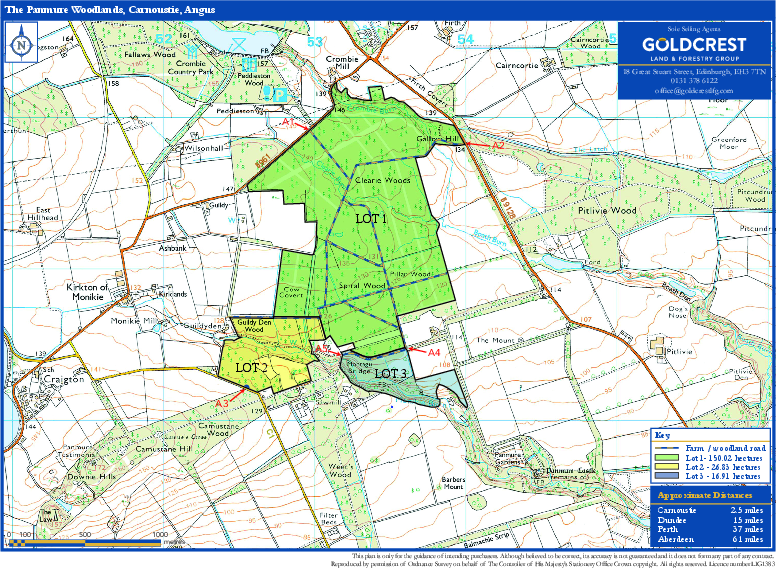
Task: Click the phone number 0131 378 6122
Action: pos(694,81)
